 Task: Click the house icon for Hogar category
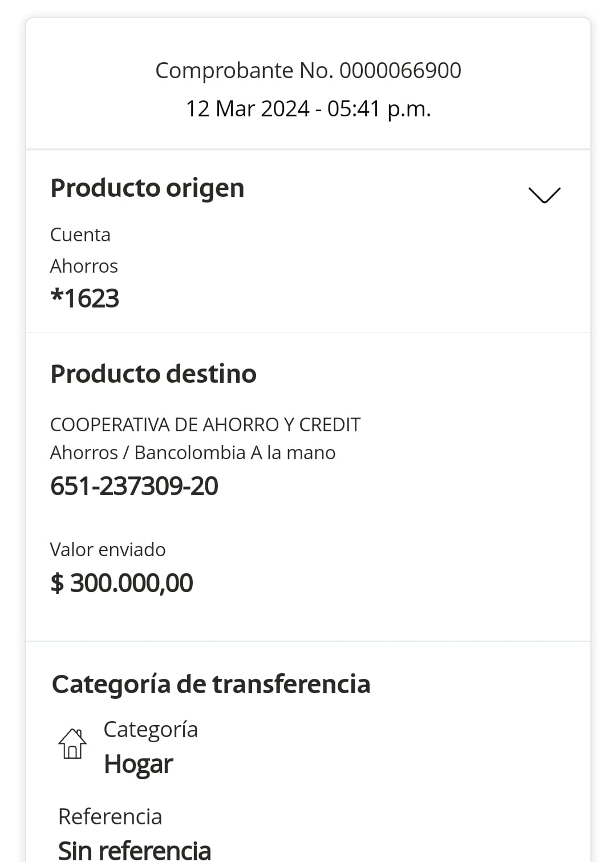click(72, 744)
